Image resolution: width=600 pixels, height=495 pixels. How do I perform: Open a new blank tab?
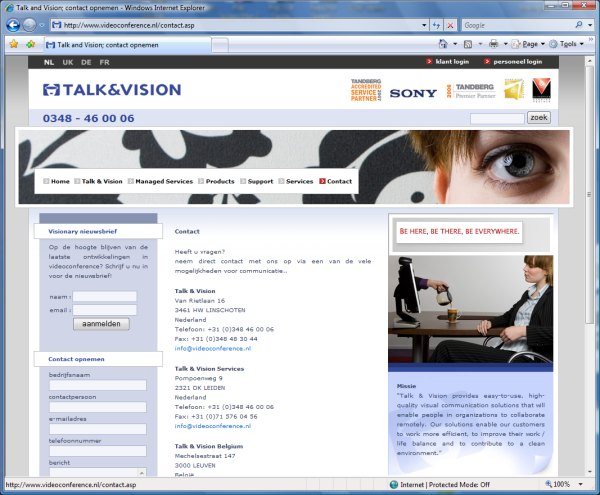pos(220,46)
